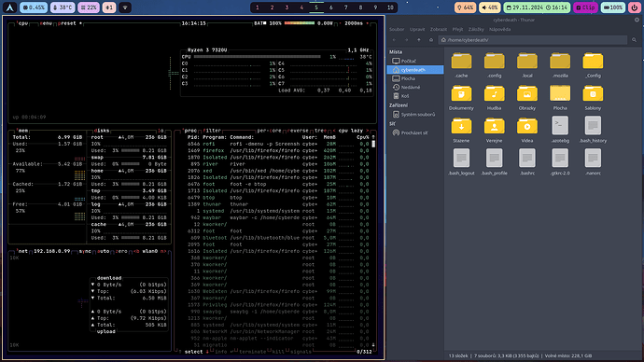The height and width of the screenshot is (362, 644).
Task: Click the Thunar location path field
Action: [533, 40]
